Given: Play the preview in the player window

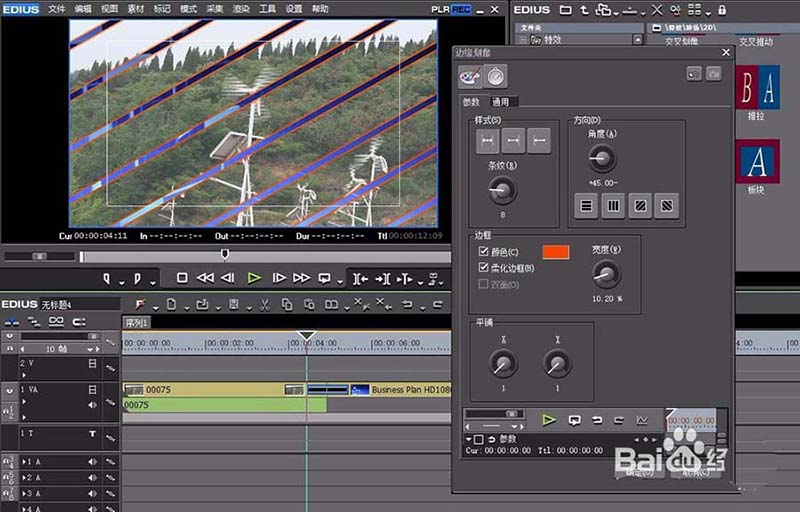Looking at the screenshot, I should (254, 278).
